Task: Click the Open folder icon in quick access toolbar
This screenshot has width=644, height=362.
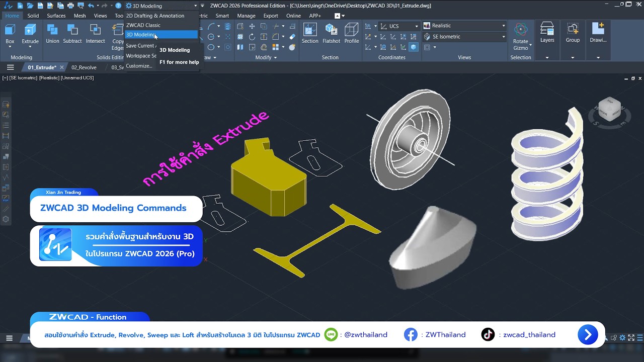Action: 30,6
